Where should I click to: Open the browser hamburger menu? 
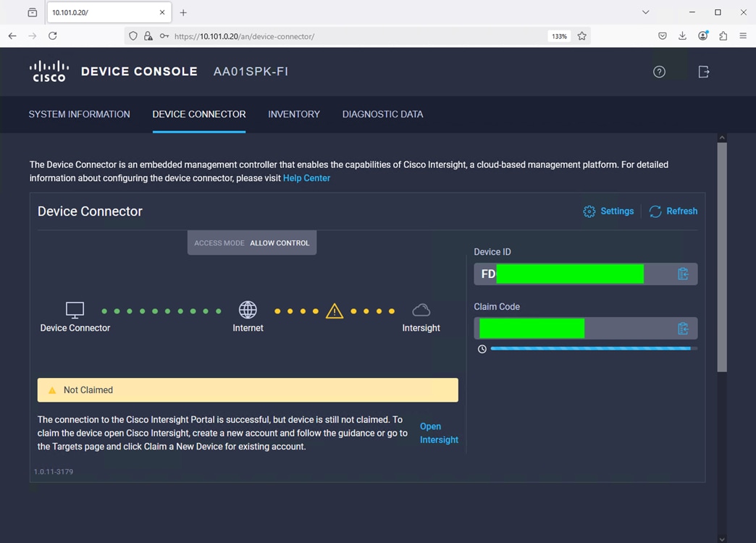point(743,35)
